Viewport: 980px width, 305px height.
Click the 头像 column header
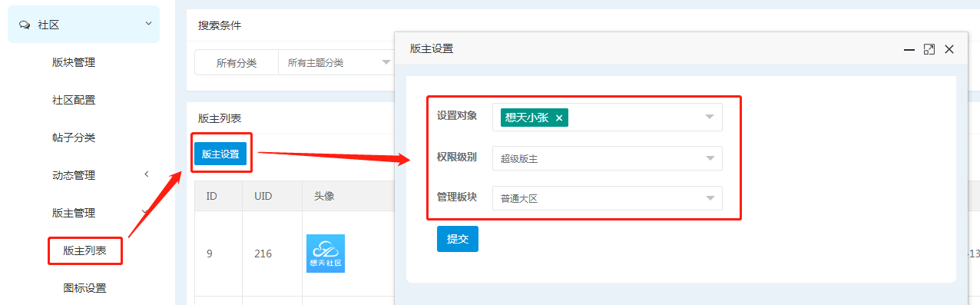[324, 197]
